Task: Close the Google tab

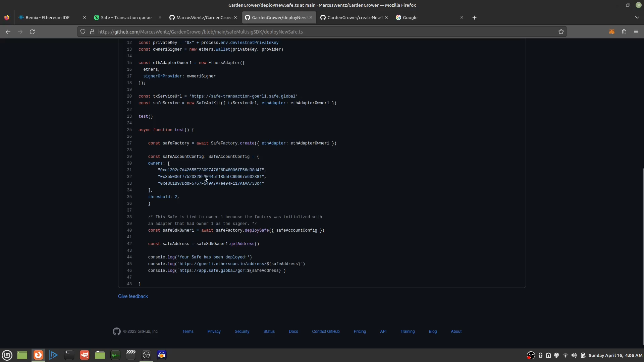Action: tap(462, 17)
